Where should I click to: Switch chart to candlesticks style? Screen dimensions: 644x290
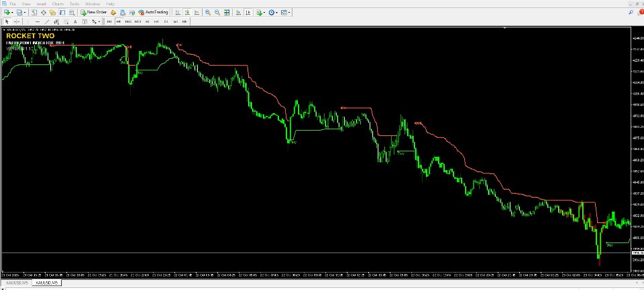click(187, 12)
